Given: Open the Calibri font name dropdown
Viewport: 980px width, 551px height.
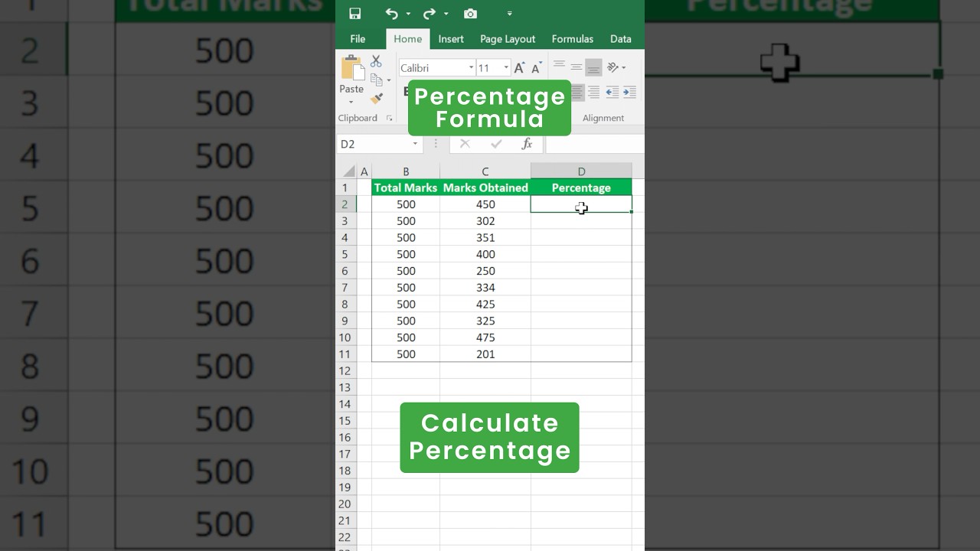Looking at the screenshot, I should pos(471,68).
